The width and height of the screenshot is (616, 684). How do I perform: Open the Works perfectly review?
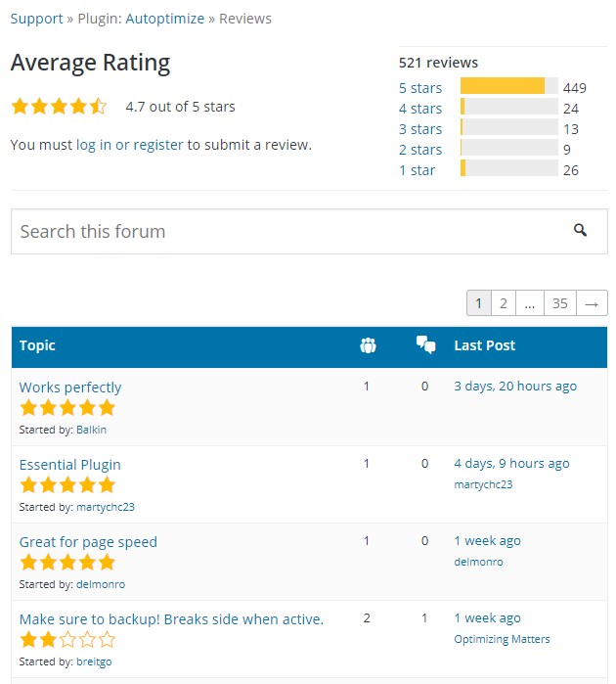70,388
